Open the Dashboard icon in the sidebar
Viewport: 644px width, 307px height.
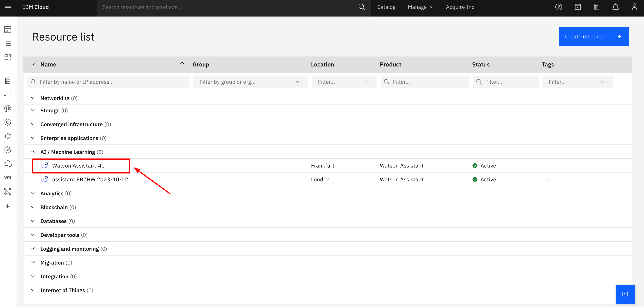[x=8, y=29]
